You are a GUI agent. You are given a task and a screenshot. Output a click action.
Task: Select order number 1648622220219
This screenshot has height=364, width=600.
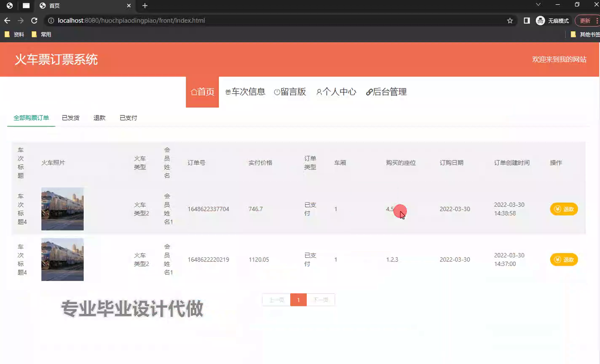coord(208,260)
